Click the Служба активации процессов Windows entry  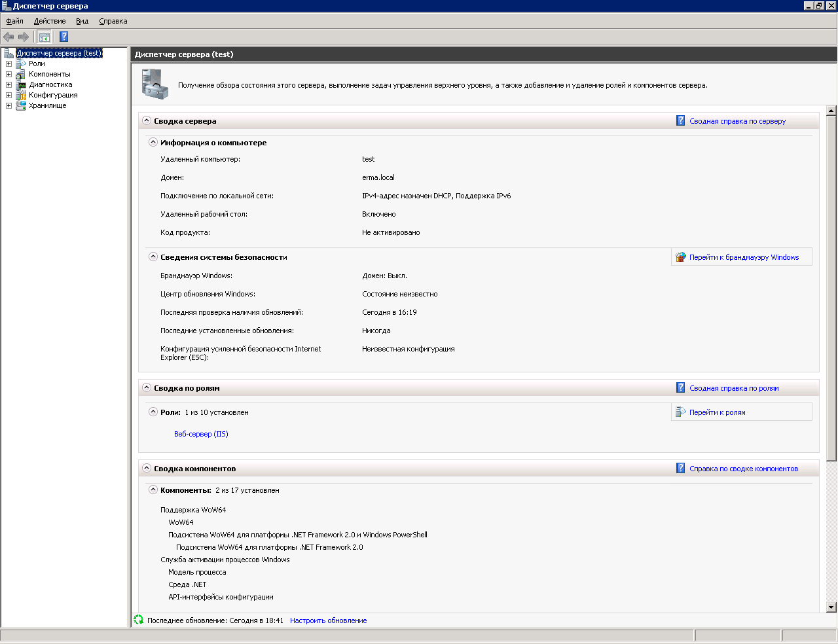pyautogui.click(x=225, y=560)
